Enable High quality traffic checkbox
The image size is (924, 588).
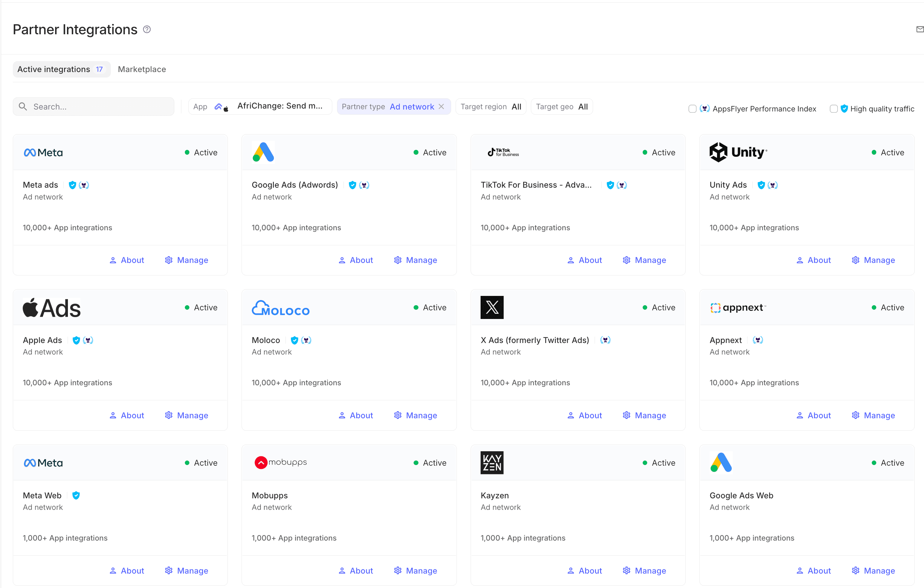(833, 109)
